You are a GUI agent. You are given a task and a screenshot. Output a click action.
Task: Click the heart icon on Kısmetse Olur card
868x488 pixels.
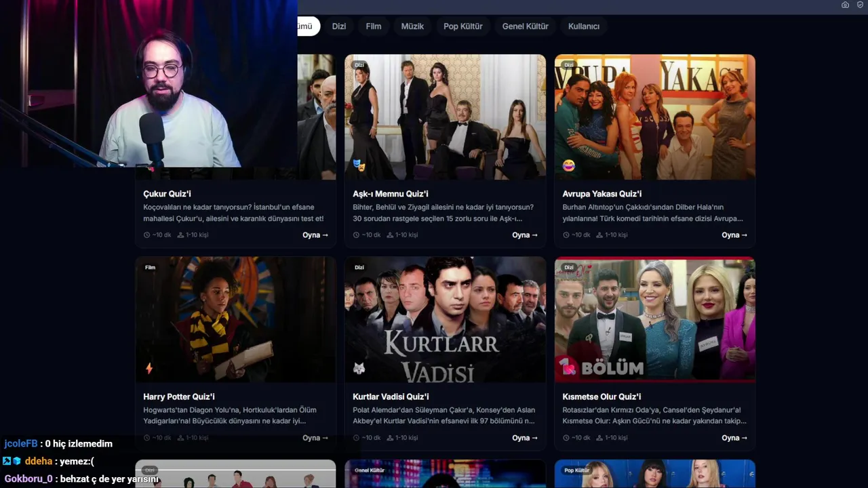[568, 369]
